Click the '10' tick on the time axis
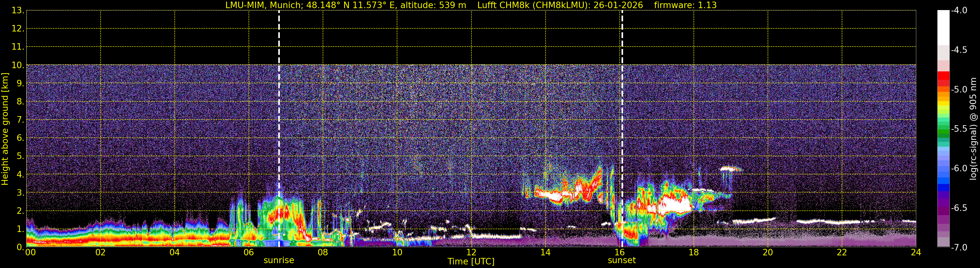The image size is (980, 268). 397,252
